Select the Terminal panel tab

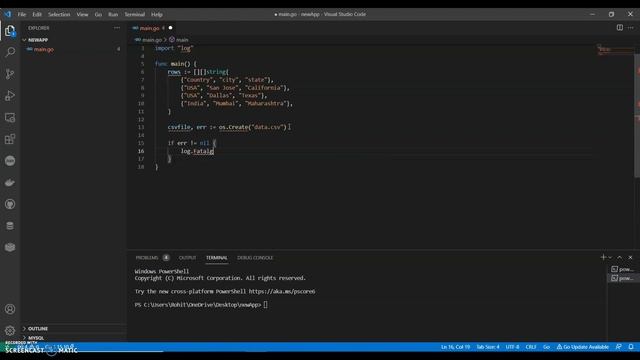[x=217, y=258]
